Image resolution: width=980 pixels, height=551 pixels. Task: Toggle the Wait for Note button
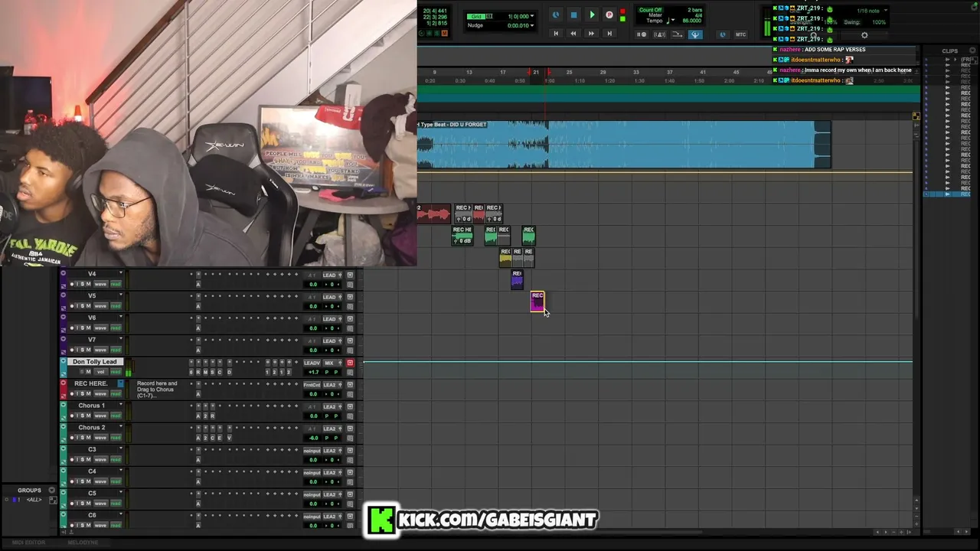[x=642, y=34]
